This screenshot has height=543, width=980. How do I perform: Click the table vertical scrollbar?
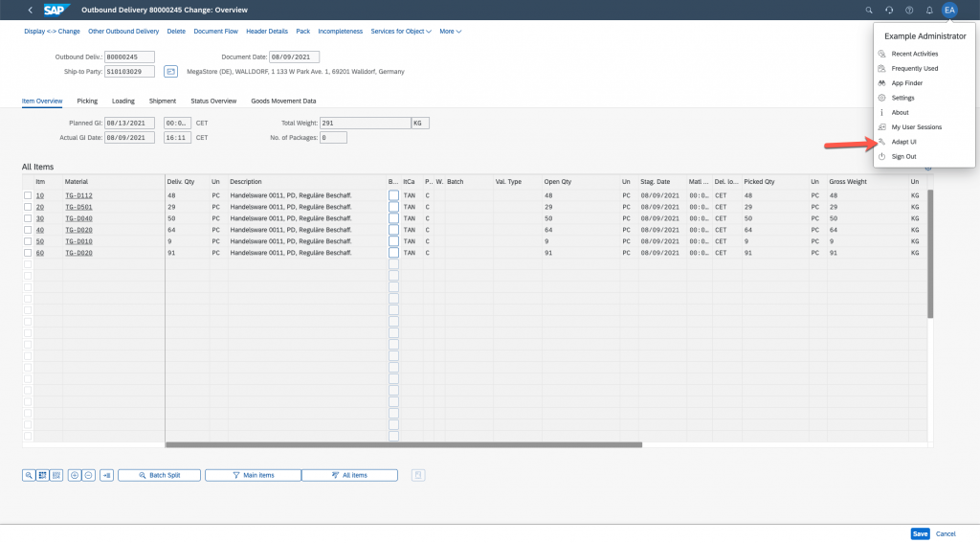(x=930, y=254)
